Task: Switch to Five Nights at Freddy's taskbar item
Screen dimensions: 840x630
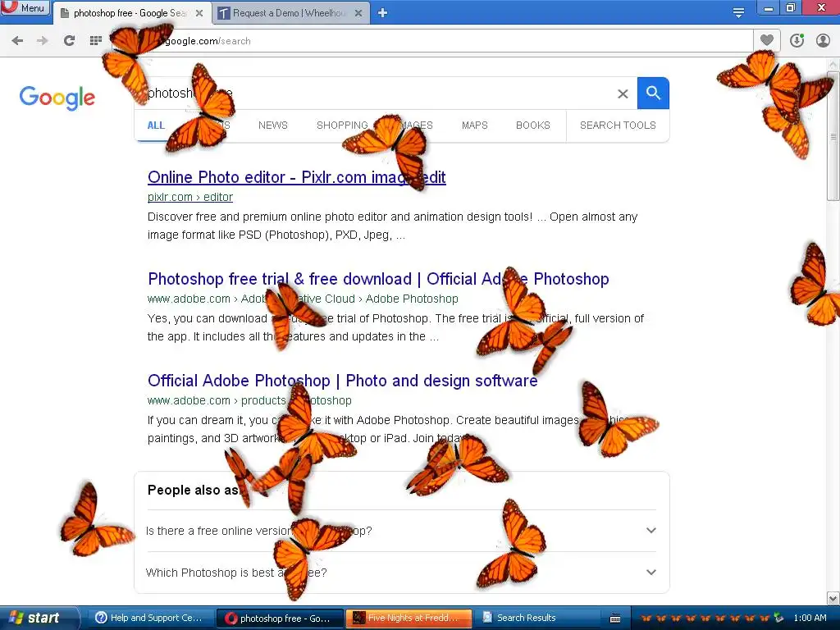Action: 409,618
